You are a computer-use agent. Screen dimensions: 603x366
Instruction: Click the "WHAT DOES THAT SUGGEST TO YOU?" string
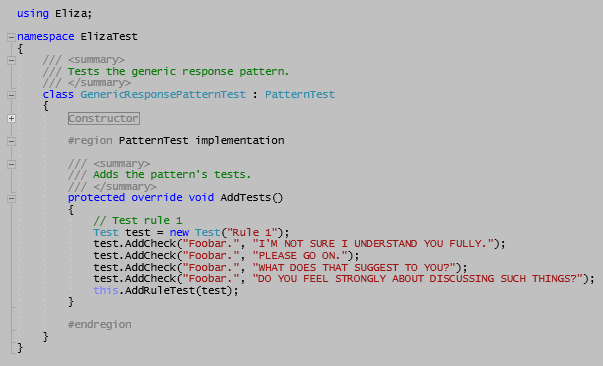click(x=354, y=268)
